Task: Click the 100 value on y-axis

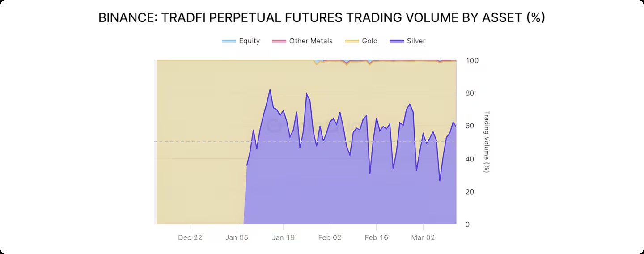Action: pyautogui.click(x=472, y=60)
